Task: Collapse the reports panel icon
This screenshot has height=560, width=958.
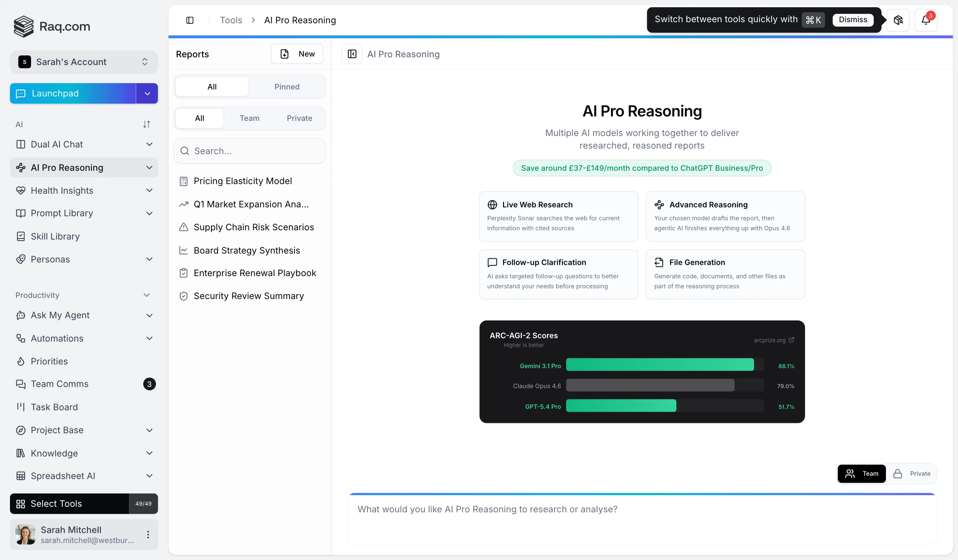Action: pos(351,54)
